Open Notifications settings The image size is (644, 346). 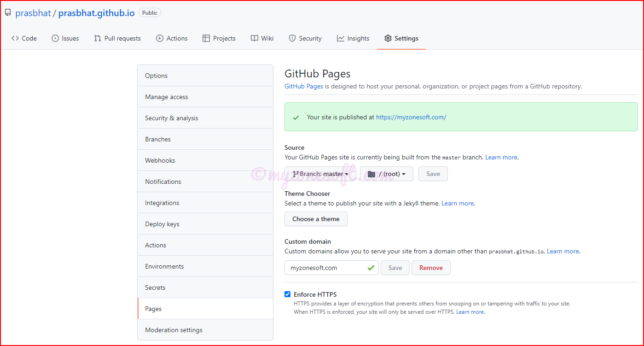coord(205,182)
